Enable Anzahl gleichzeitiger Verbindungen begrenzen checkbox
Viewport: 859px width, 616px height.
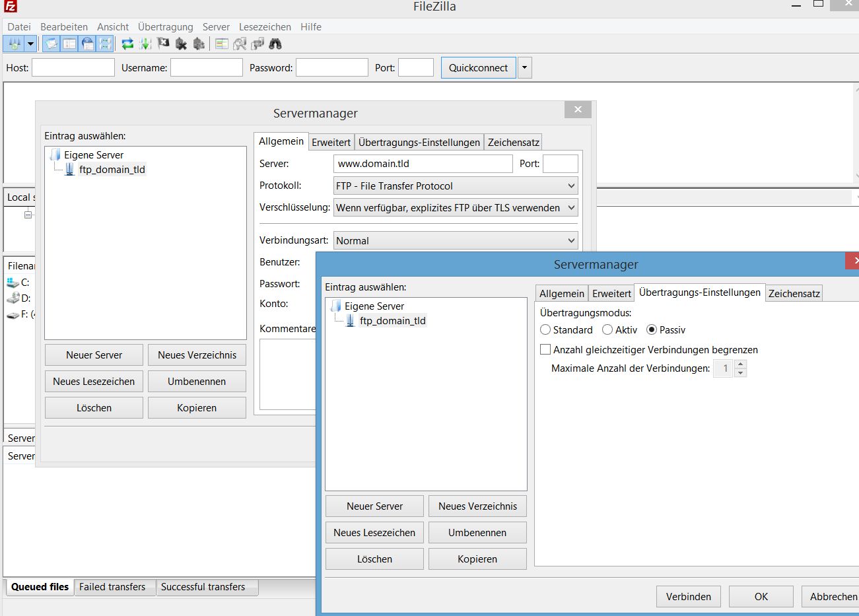point(545,349)
